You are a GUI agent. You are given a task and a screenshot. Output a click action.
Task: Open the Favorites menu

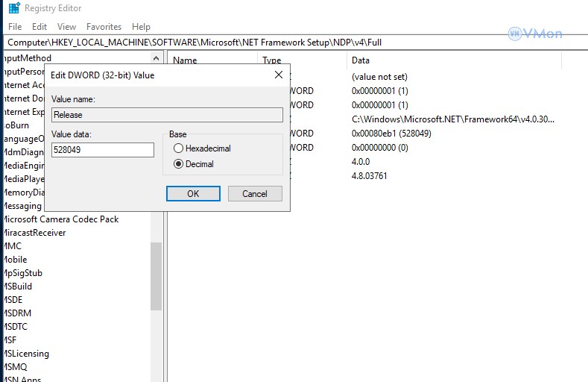tap(104, 27)
